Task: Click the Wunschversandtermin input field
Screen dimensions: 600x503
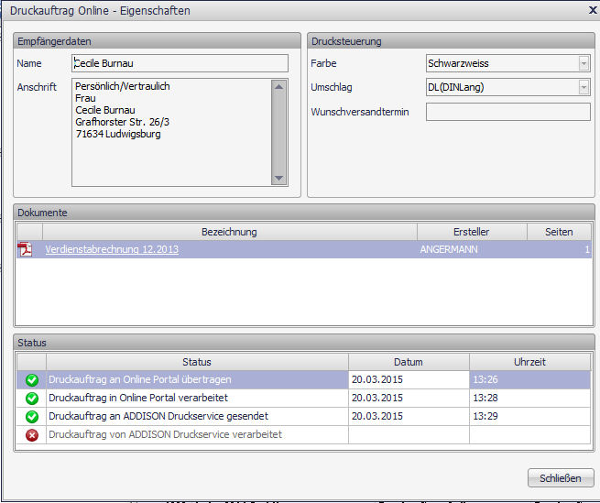Action: click(508, 112)
